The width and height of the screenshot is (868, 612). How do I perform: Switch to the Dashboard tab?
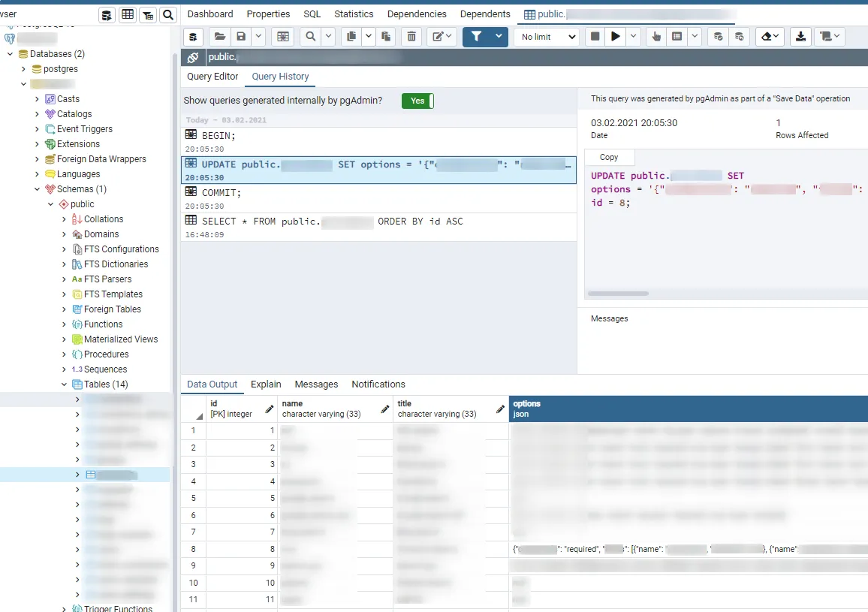(209, 14)
